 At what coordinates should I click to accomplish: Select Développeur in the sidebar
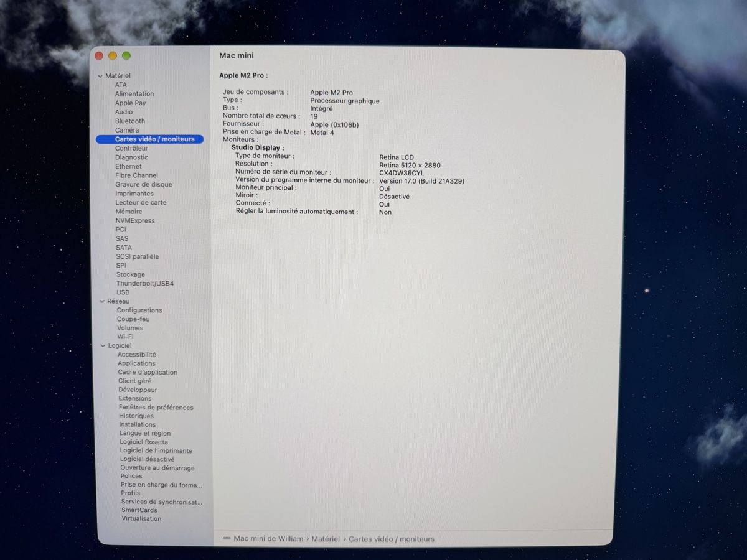click(138, 390)
